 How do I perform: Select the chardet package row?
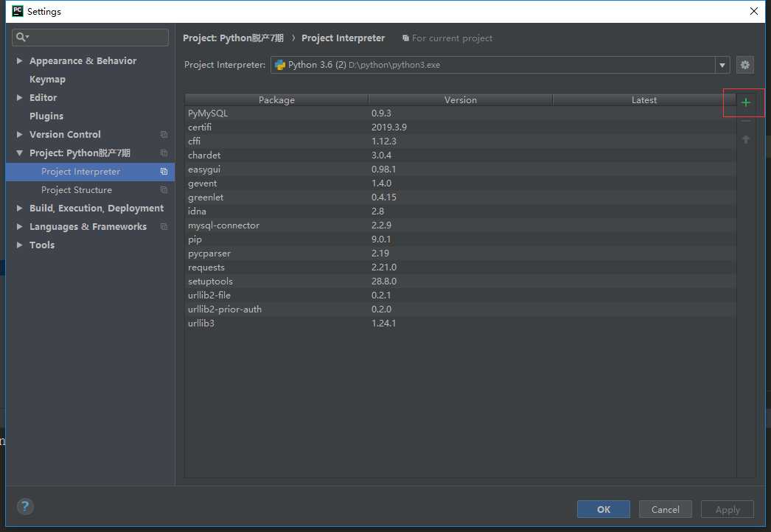(460, 155)
